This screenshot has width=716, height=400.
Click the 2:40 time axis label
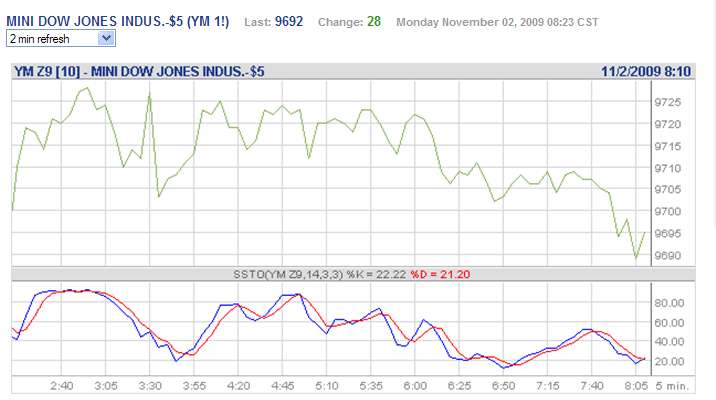[x=62, y=386]
